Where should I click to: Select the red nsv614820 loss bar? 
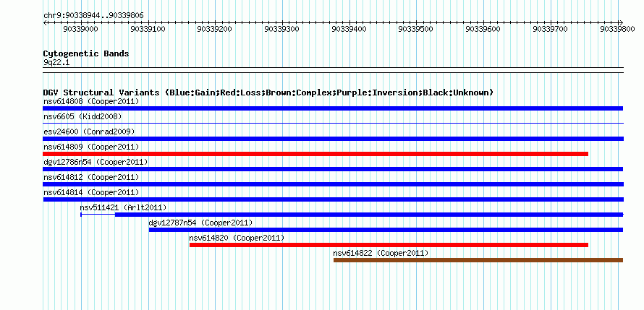tap(389, 245)
